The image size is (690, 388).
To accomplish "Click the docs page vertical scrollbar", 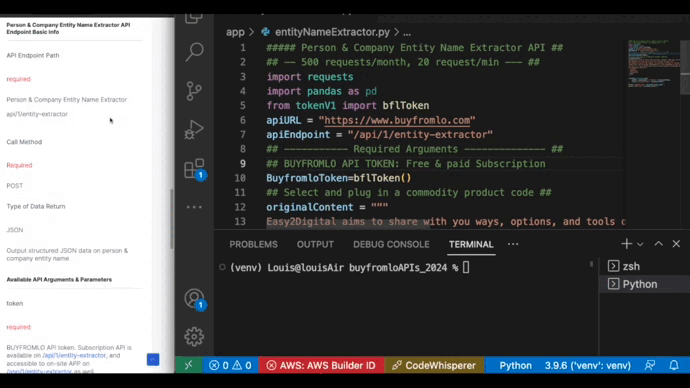I will click(x=171, y=220).
